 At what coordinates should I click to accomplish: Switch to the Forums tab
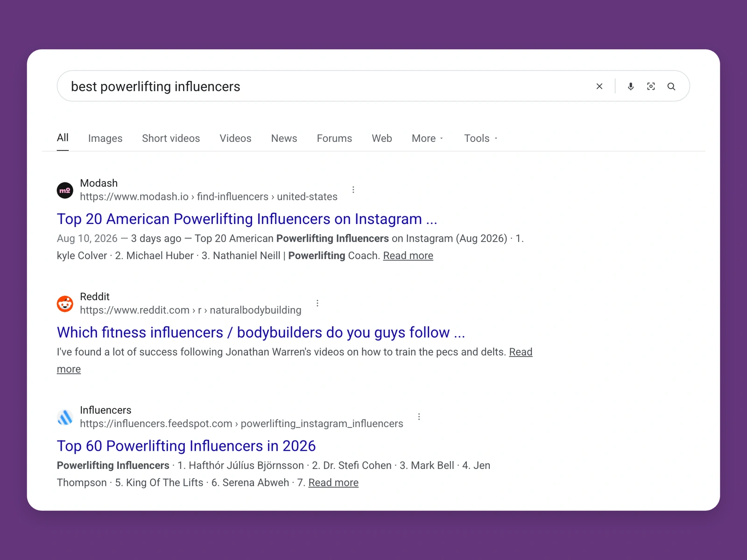tap(334, 139)
